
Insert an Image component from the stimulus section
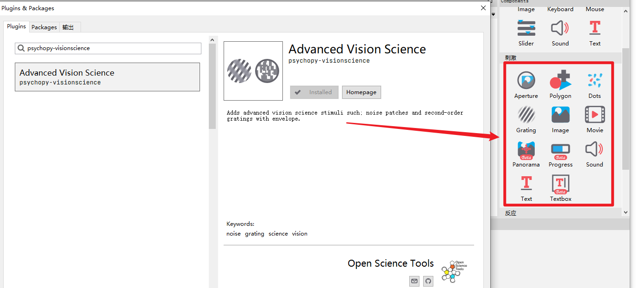[560, 115]
